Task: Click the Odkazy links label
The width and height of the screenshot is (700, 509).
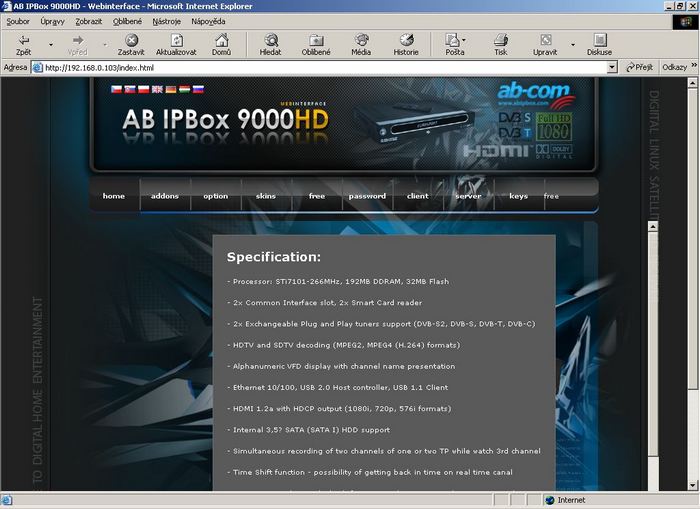Action: 675,67
